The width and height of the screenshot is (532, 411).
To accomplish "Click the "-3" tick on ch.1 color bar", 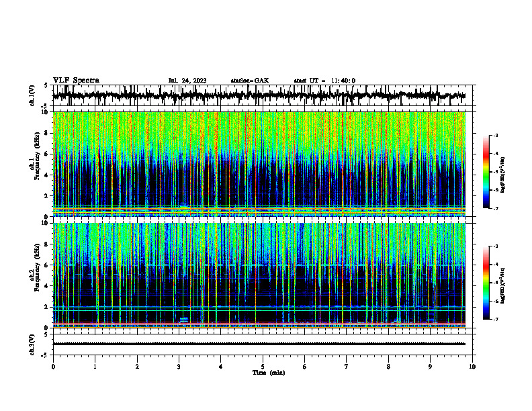I will click(x=496, y=136).
